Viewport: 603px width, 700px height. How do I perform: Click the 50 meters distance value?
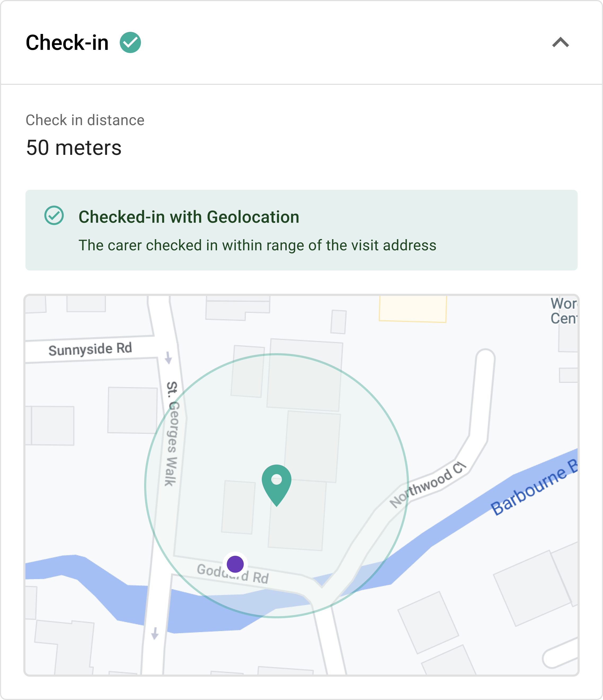click(74, 148)
